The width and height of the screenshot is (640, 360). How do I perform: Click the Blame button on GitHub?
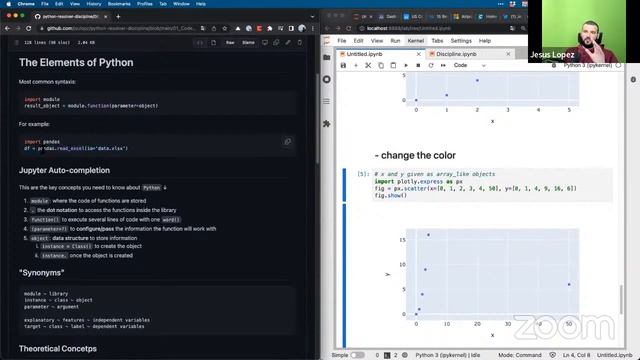point(248,42)
